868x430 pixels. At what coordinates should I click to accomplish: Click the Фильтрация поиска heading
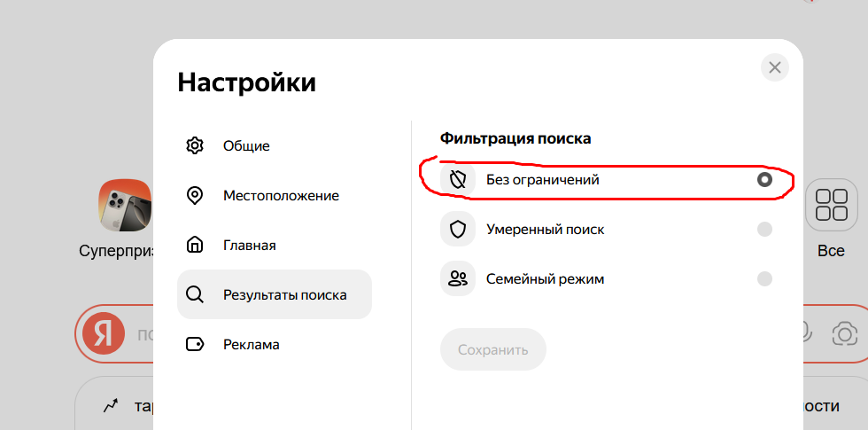click(x=515, y=138)
